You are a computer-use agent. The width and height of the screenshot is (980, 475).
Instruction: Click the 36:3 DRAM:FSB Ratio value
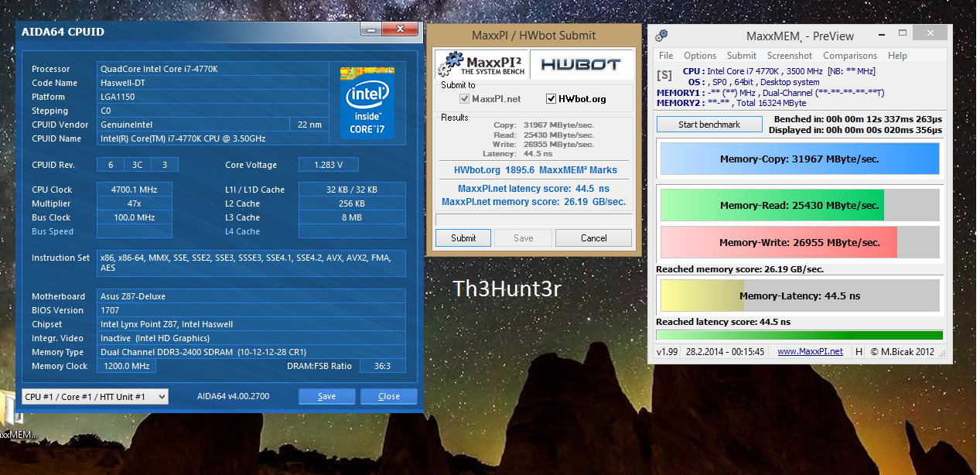pos(382,366)
